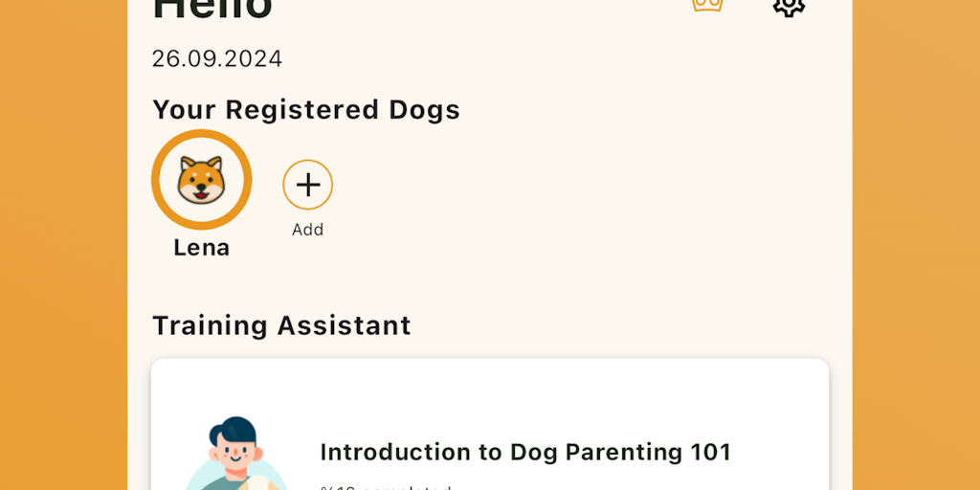
Task: Tap the "Lena" dog name
Action: coord(201,248)
